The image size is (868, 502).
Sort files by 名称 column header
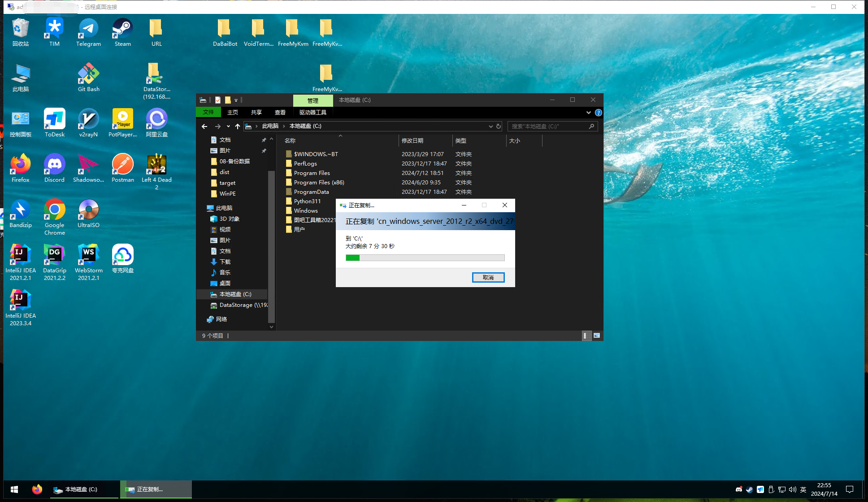(340, 140)
